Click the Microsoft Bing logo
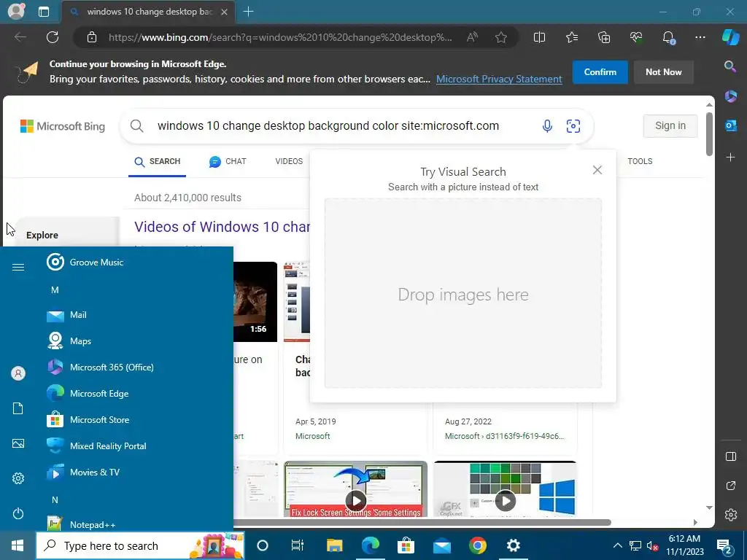This screenshot has height=560, width=747. click(63, 126)
